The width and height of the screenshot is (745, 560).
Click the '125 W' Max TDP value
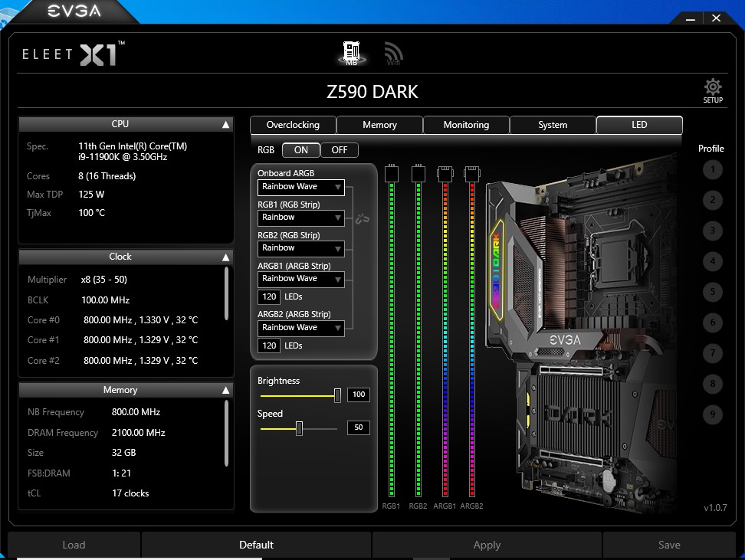tap(91, 195)
